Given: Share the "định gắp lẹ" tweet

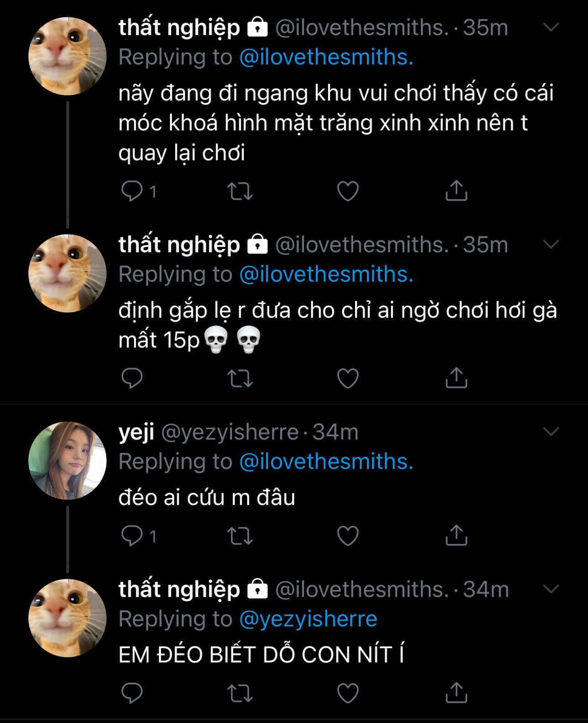Looking at the screenshot, I should pos(456,378).
